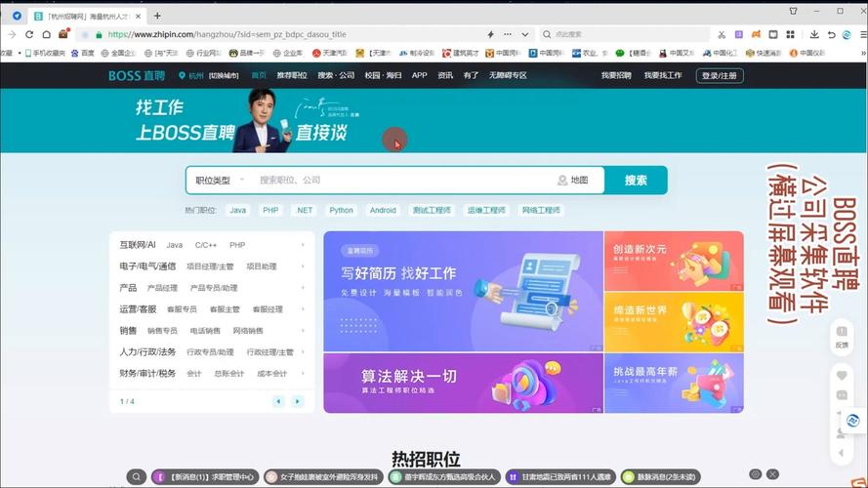Click the lightning speed-mode icon in address bar
Screen dimensions: 868x488
tap(490, 34)
